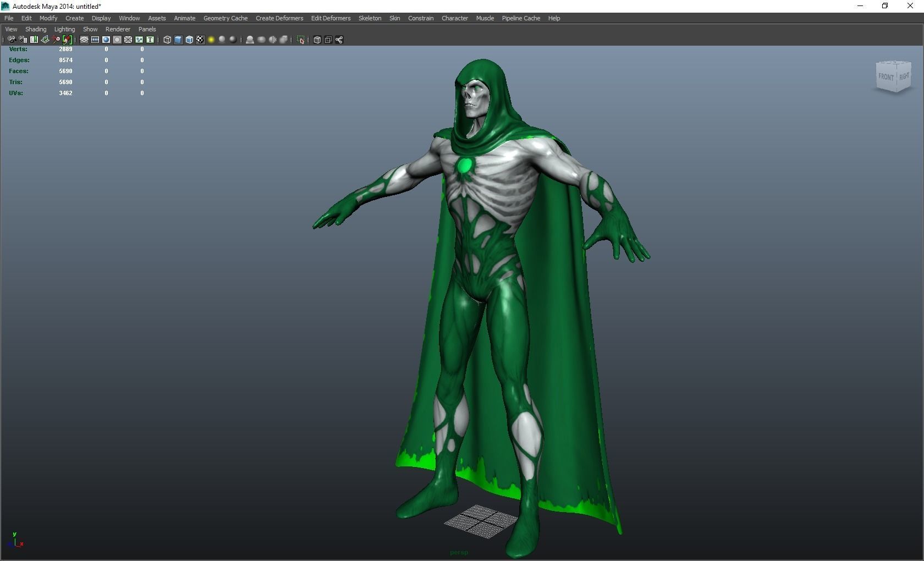Open the camera attributes editor icon
Viewport: 924px width, 561px height.
(23, 40)
